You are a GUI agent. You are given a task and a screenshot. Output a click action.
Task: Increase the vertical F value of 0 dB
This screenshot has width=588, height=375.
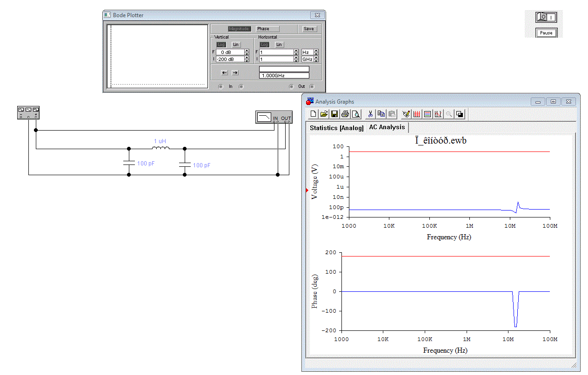(247, 51)
